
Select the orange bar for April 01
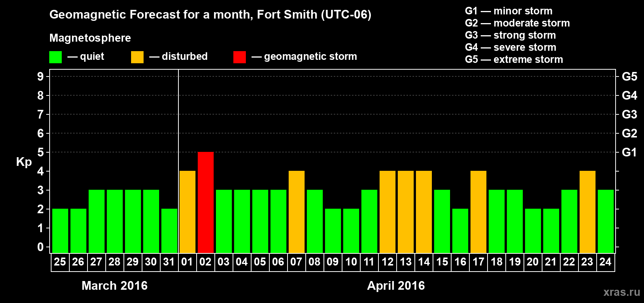(188, 212)
